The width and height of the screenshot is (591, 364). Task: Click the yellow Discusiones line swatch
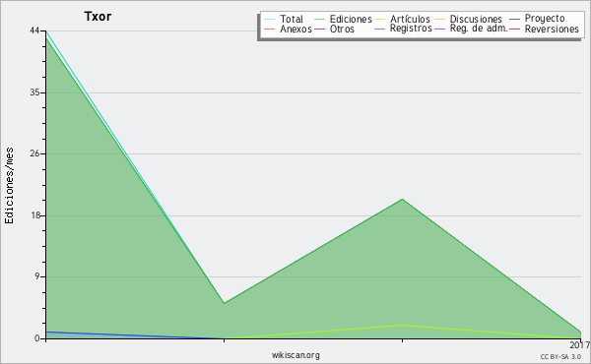(x=440, y=20)
